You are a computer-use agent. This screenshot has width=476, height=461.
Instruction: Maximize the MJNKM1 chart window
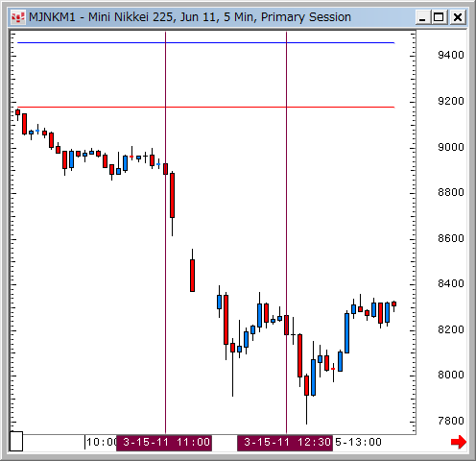tap(439, 17)
